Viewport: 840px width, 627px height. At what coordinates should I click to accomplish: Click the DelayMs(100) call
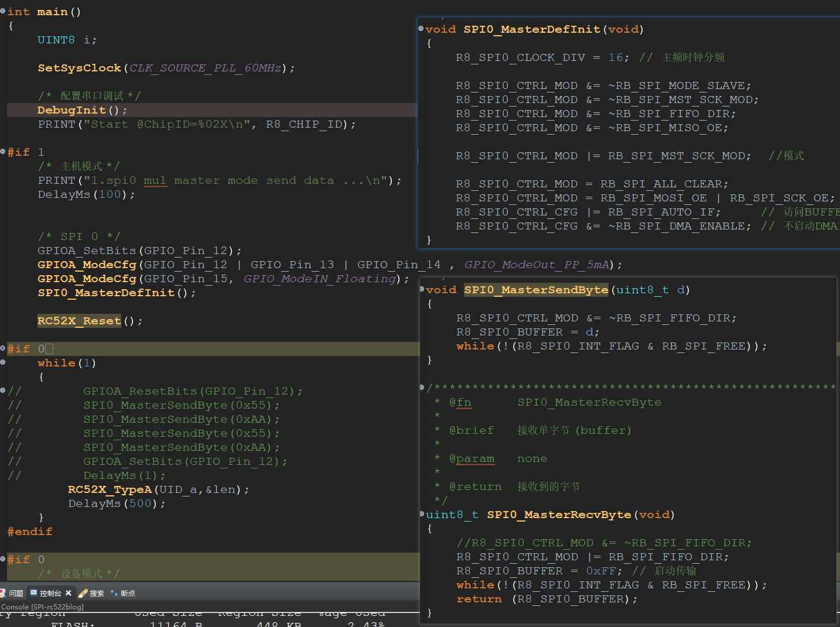tap(86, 194)
